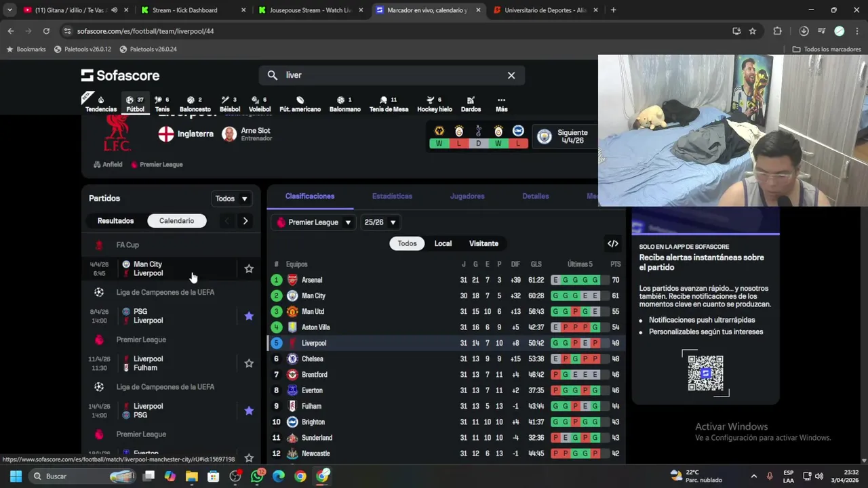Open a new browser tab
Viewport: 868px width, 488px height.
pos(613,10)
